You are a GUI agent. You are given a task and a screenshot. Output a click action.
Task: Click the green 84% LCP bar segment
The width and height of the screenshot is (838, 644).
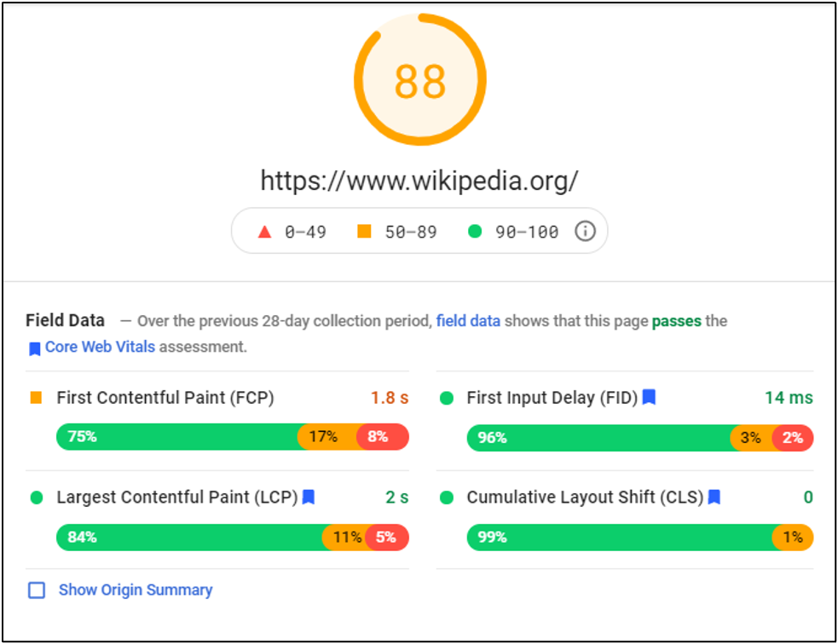191,538
